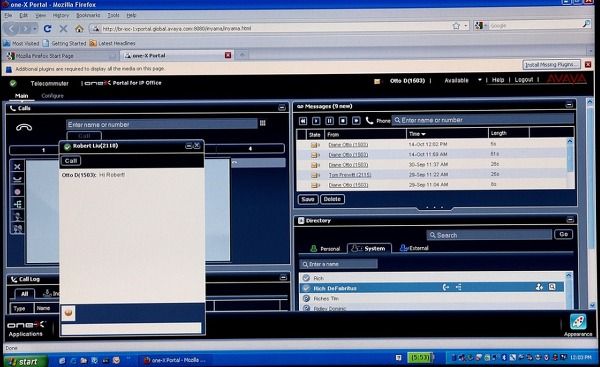600x367 pixels.
Task: Click the Phone handset icon in Messages
Action: (x=369, y=121)
